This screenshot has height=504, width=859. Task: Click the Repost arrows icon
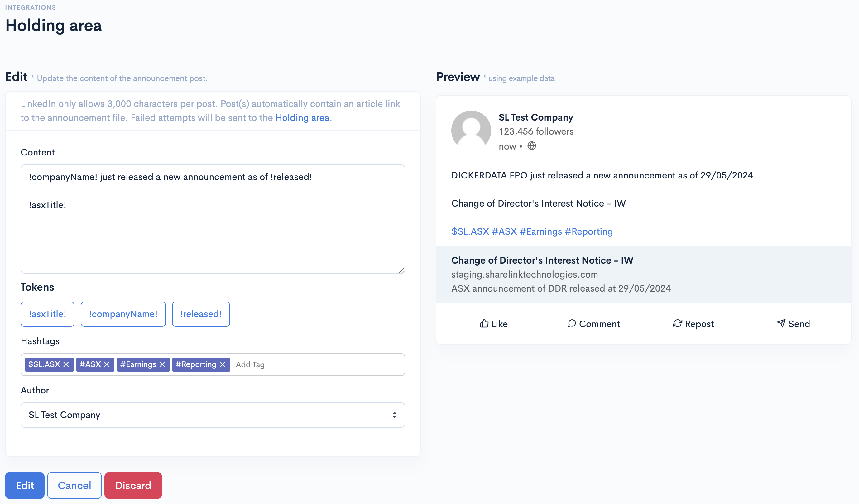677,323
